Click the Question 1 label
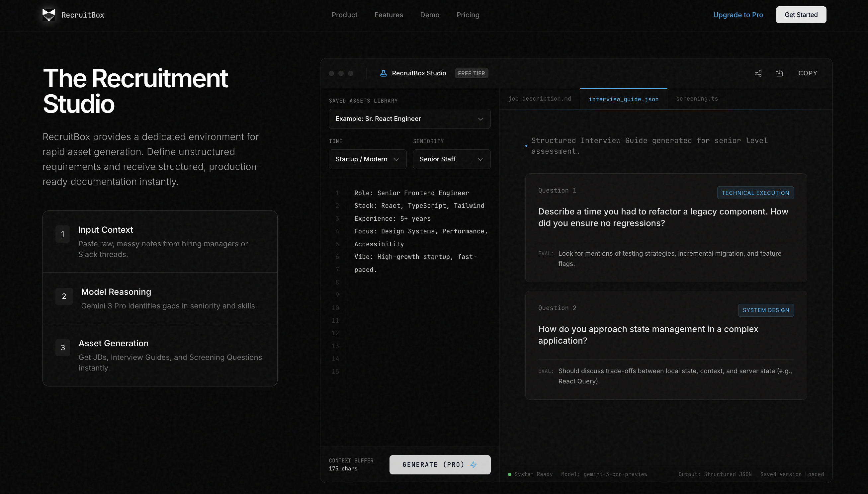Image resolution: width=868 pixels, height=494 pixels. 557,190
